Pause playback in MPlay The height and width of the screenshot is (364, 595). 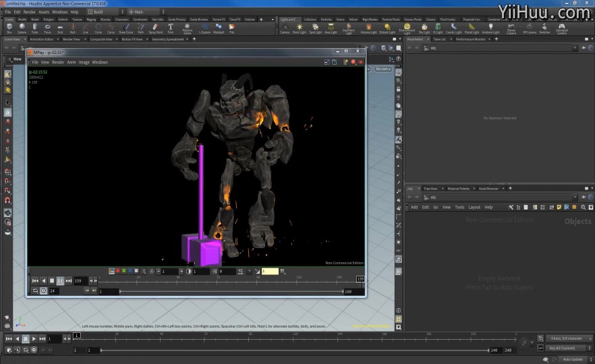click(x=60, y=280)
